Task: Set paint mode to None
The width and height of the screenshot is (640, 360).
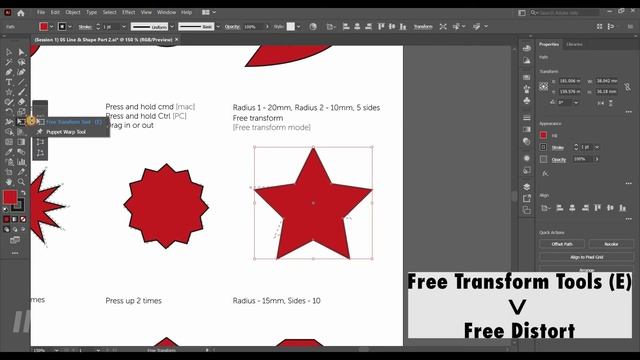Action: [23, 219]
